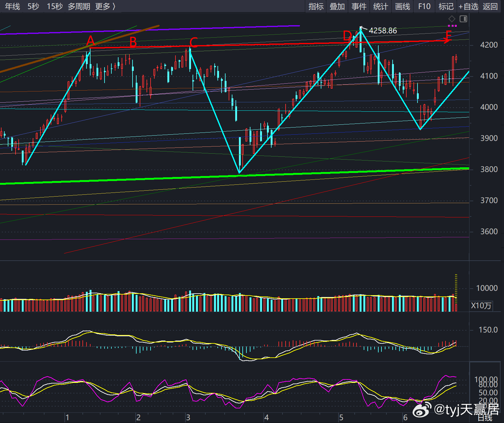This screenshot has width=504, height=423.
Task: Click the 150.0 MACD axis label
Action: [488, 330]
